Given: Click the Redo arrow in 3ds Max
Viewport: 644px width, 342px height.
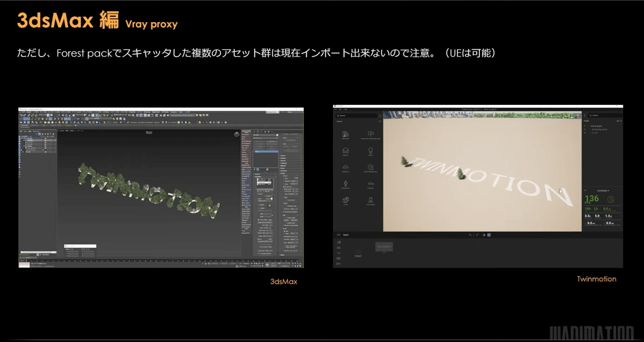Looking at the screenshot, I should pyautogui.click(x=25, y=115).
